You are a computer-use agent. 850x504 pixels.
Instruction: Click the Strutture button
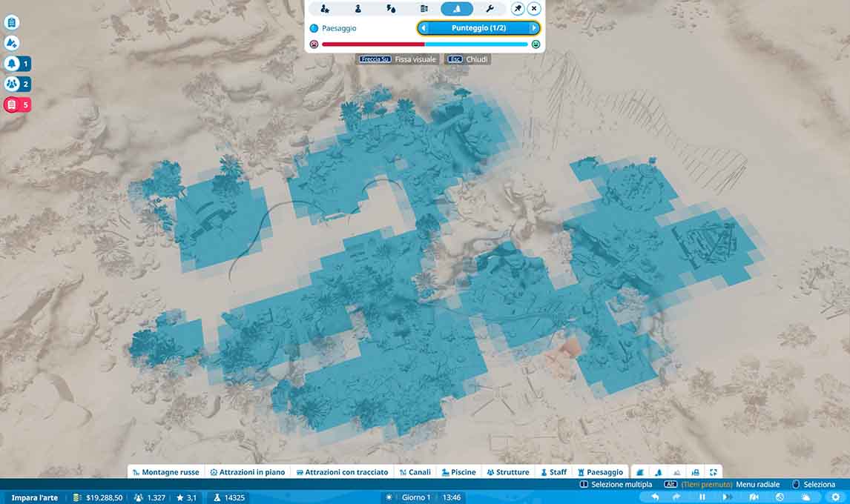[x=508, y=472]
